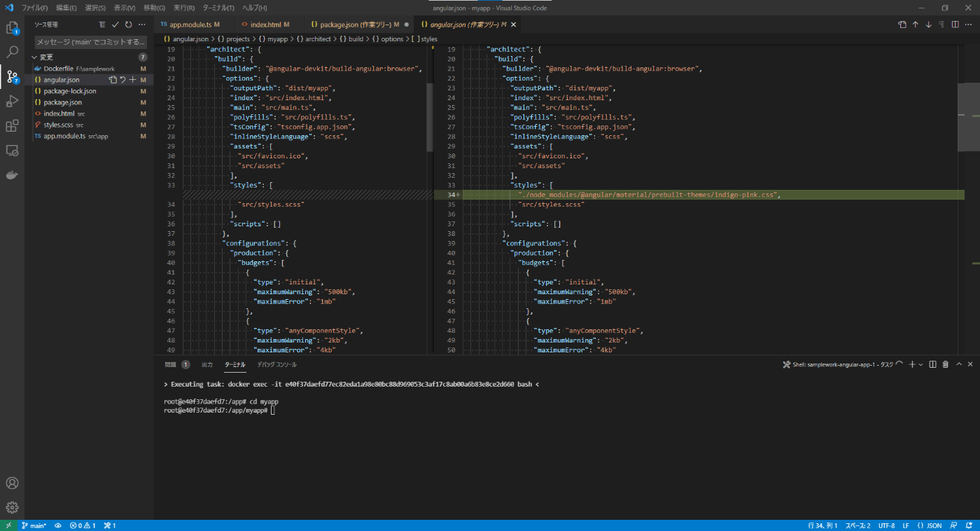The height and width of the screenshot is (531, 980).
Task: Switch to the 出力 output panel tab
Action: 207,364
